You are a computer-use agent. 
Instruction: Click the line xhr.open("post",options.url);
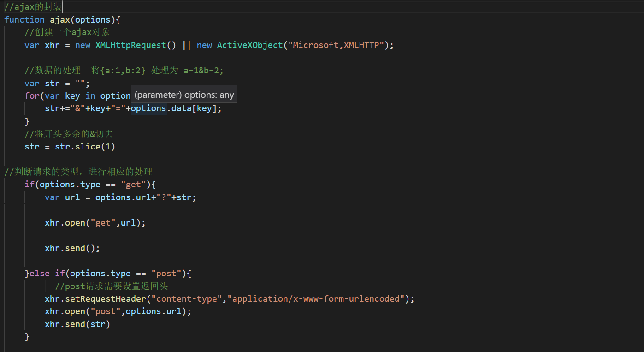(x=118, y=311)
